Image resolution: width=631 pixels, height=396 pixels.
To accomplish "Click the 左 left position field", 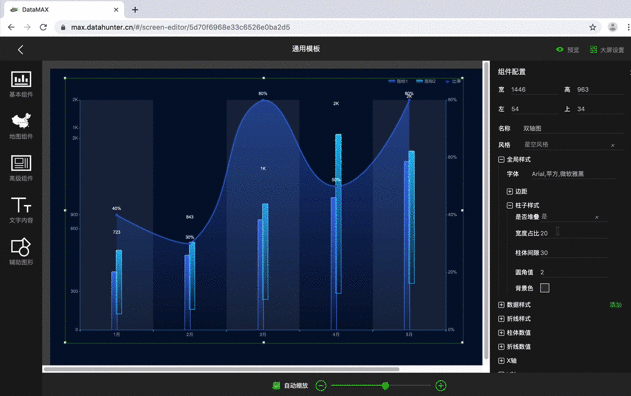I will click(x=534, y=109).
